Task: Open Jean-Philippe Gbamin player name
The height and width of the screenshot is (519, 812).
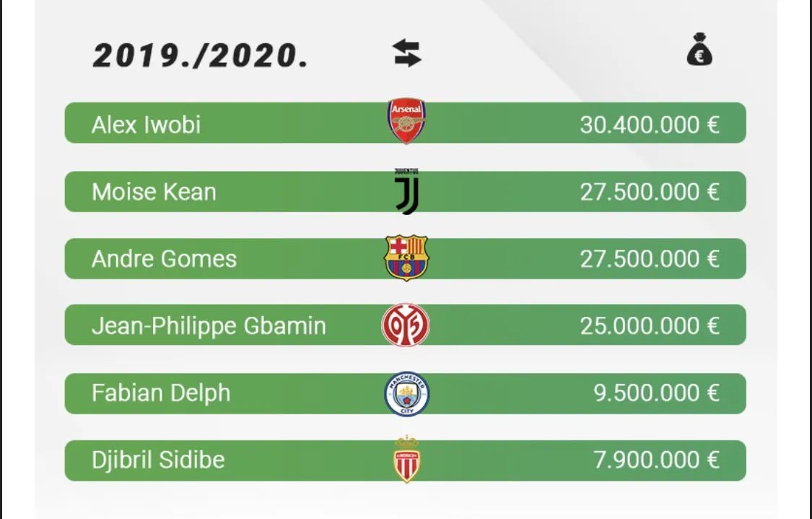Action: (209, 326)
